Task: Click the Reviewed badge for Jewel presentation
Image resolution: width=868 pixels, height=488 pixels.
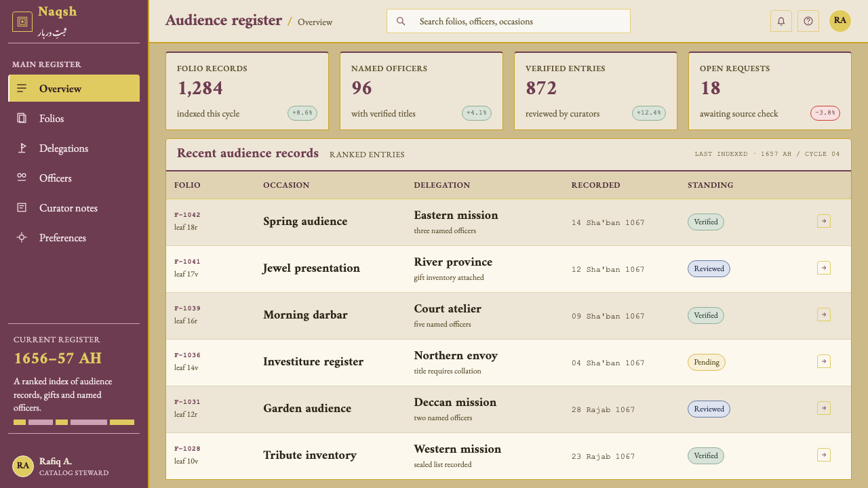Action: (709, 268)
